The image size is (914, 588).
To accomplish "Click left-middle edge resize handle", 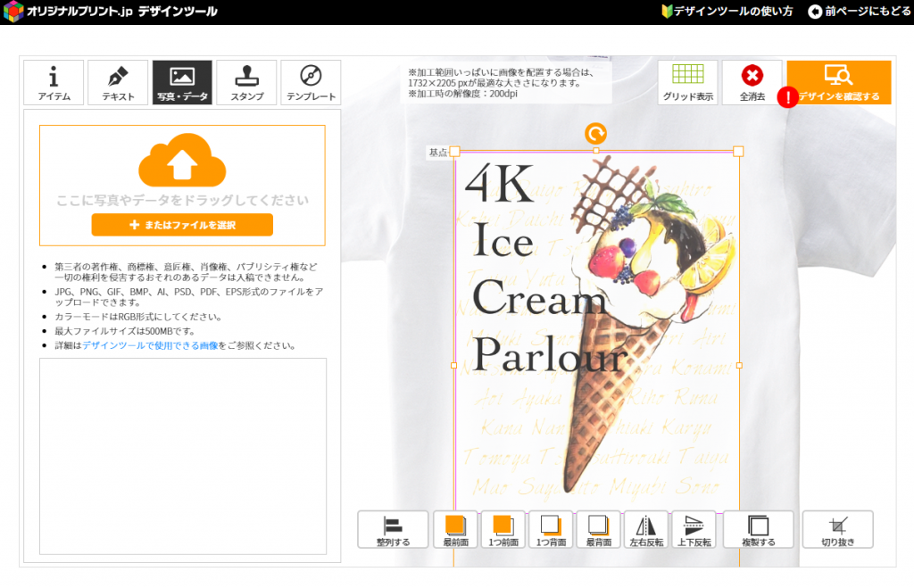I will pos(454,366).
